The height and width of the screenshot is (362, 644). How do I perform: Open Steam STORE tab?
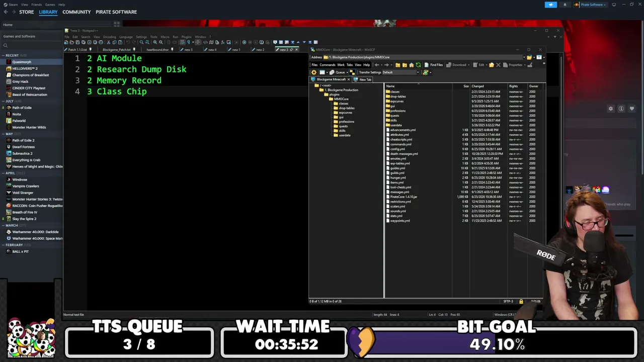point(26,12)
